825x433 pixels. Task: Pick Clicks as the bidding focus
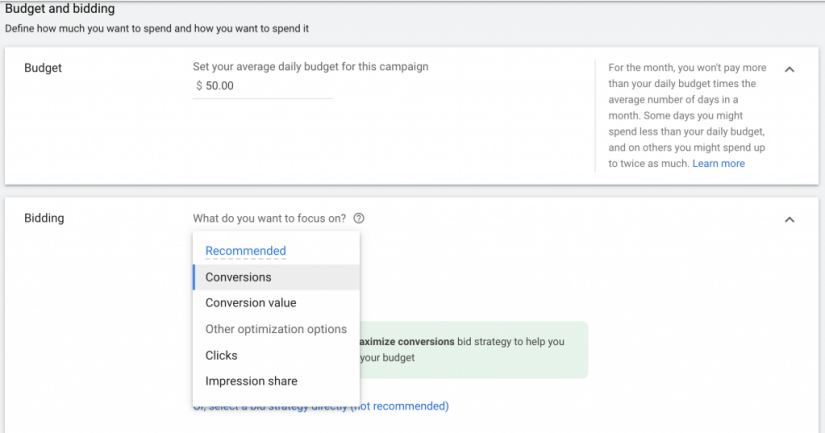221,355
